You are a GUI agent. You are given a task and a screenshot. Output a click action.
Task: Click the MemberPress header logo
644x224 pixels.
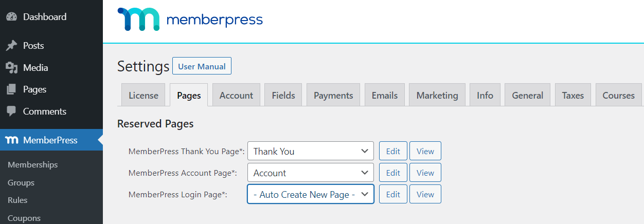(190, 20)
